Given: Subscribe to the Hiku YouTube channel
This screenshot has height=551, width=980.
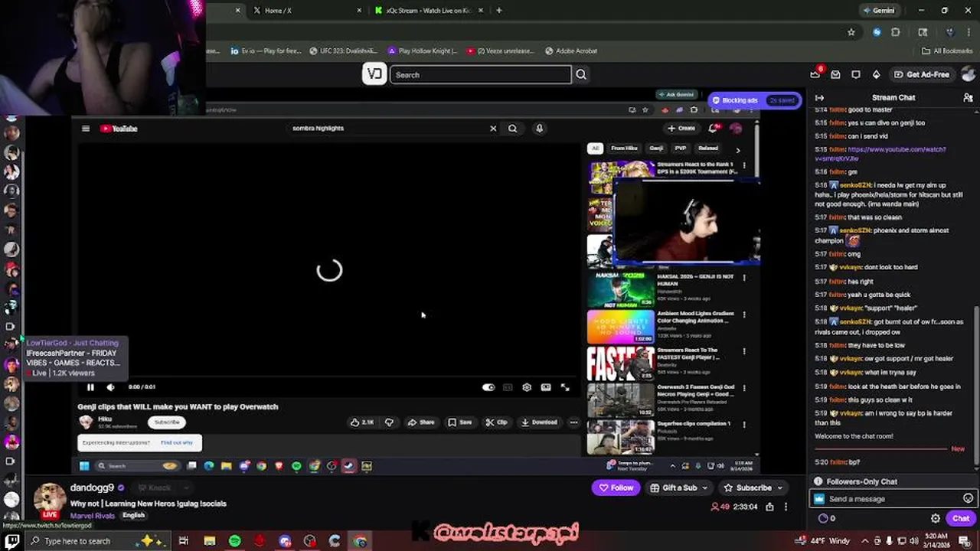Looking at the screenshot, I should pos(167,422).
